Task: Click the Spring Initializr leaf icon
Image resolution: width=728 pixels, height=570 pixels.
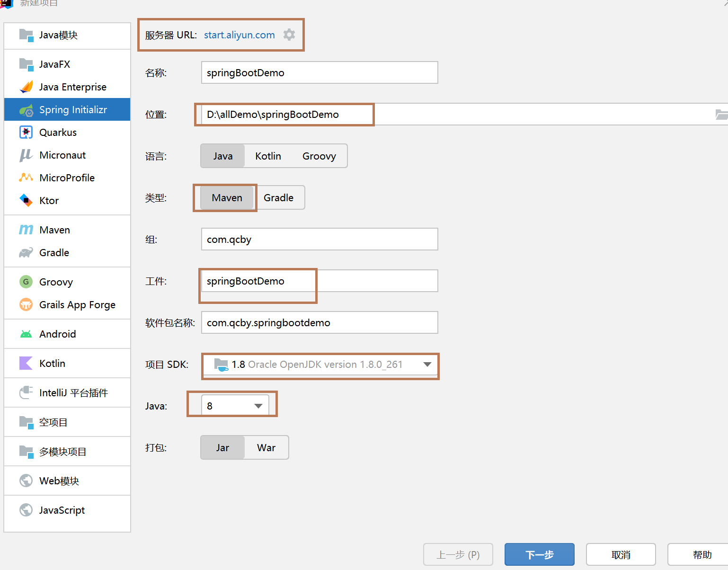Action: tap(26, 110)
